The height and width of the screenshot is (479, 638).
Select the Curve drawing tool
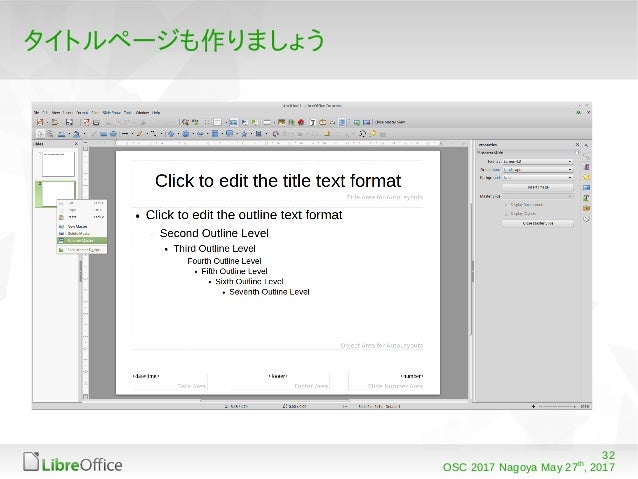point(139,133)
